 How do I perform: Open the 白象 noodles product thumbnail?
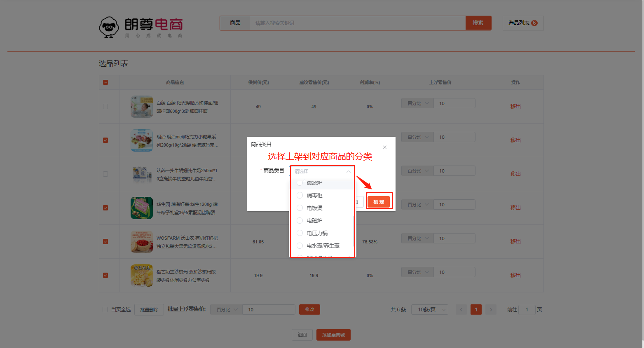(x=141, y=107)
